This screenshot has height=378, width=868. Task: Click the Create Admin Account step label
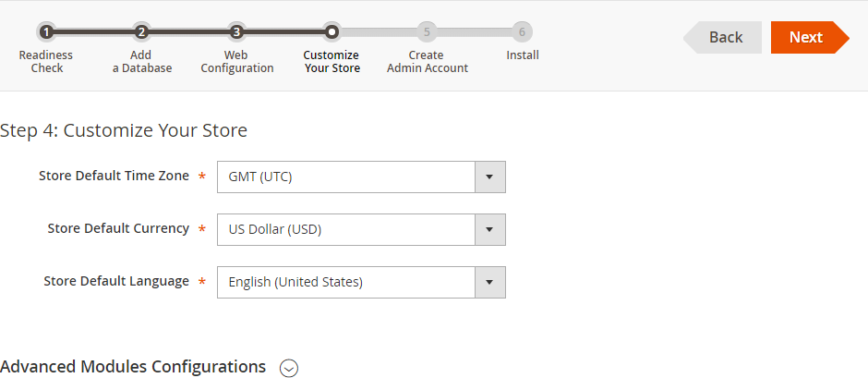[x=427, y=62]
